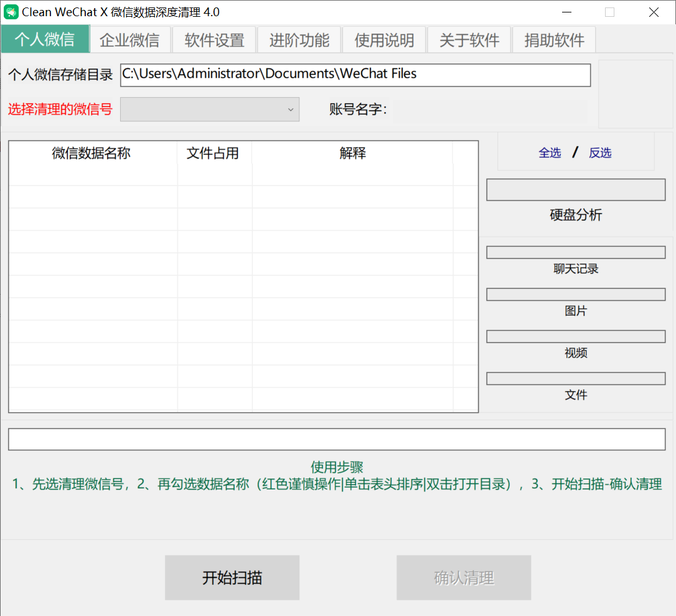Switch to the 企业微信 tab
This screenshot has height=616, width=676.
[x=129, y=40]
